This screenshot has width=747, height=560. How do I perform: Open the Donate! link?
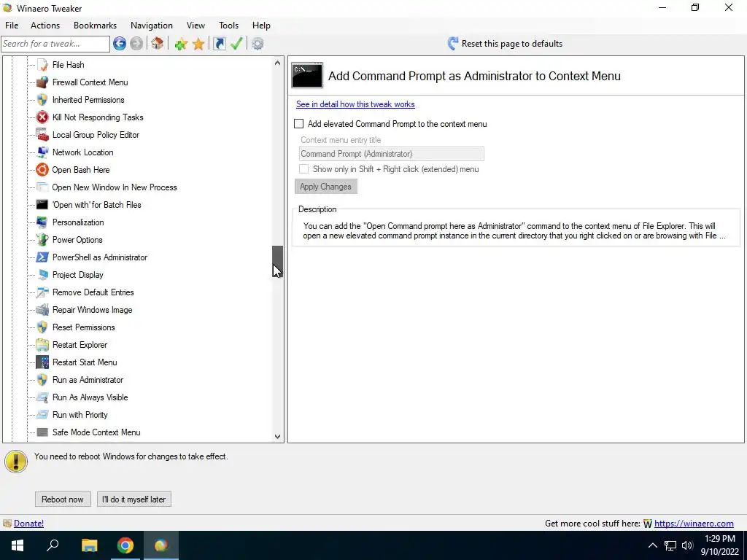click(x=28, y=524)
